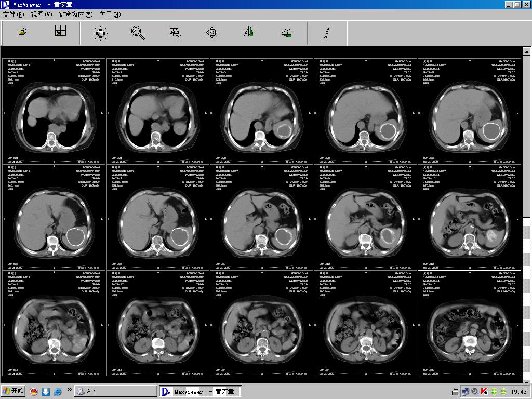Select the first CT slice thumbnail
This screenshot has width=532, height=399.
pos(54,111)
